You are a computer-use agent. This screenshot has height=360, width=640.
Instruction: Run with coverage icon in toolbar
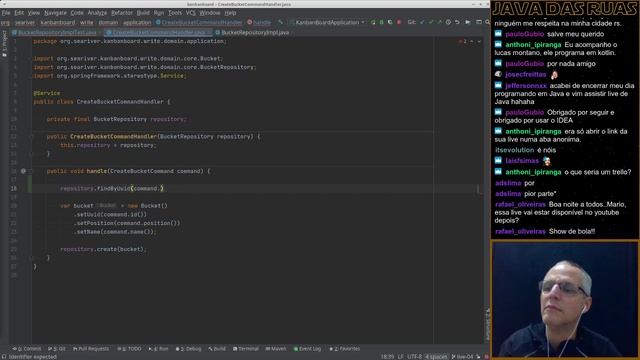[390, 22]
